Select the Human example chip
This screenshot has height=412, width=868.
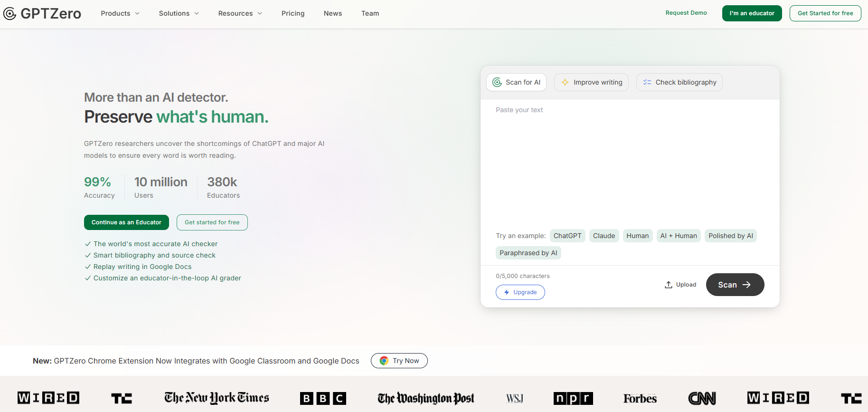pos(638,236)
